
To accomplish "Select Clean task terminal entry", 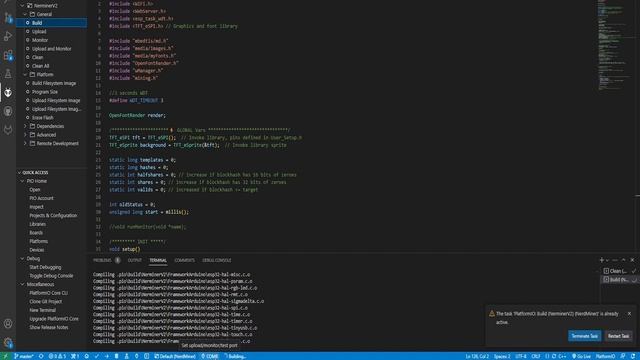I will pos(619,271).
